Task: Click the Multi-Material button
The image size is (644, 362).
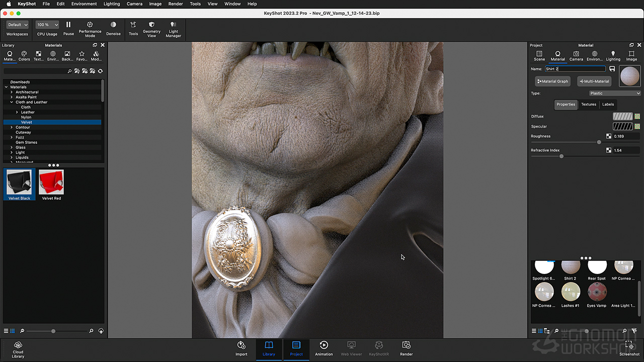Action: tap(594, 81)
